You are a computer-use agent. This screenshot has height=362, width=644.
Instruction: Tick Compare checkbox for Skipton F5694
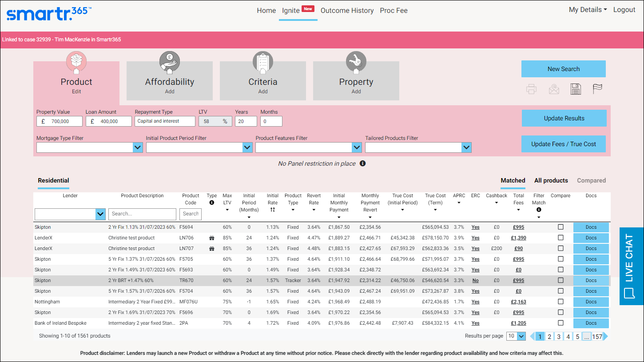point(561,227)
